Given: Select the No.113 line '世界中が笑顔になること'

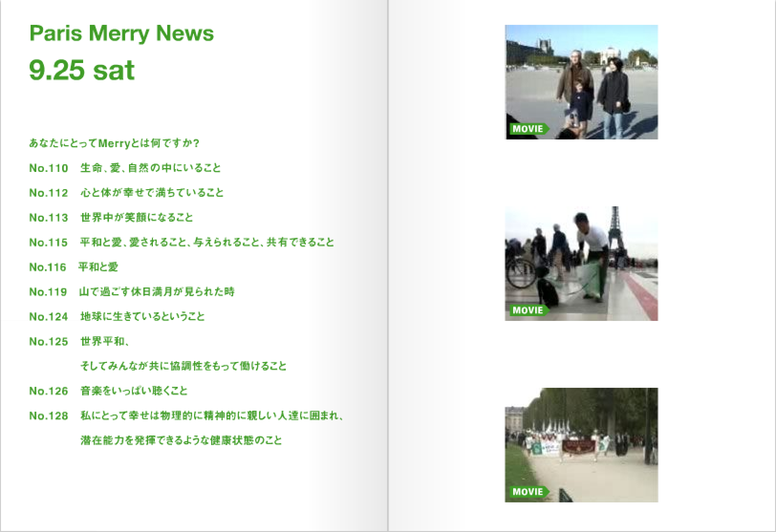Looking at the screenshot, I should pyautogui.click(x=111, y=218).
